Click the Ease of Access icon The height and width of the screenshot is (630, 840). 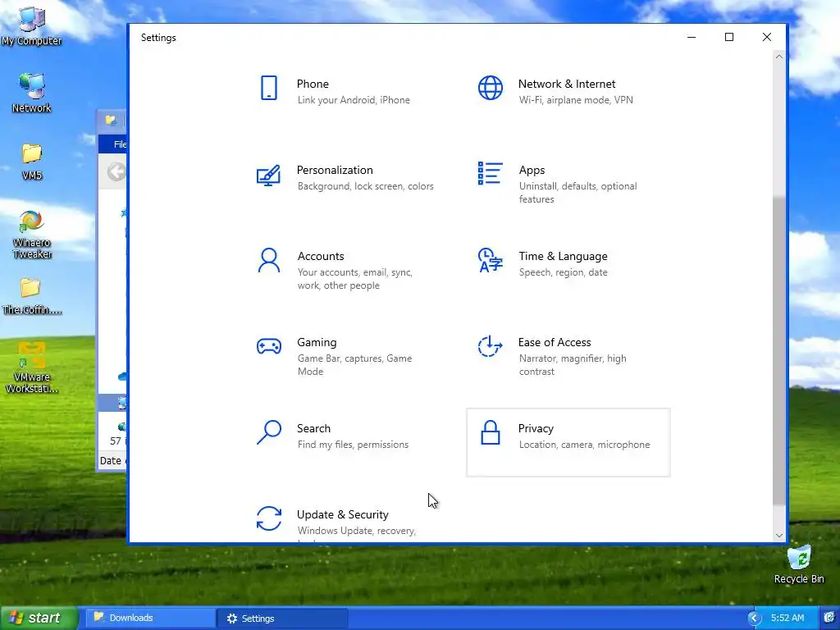pos(491,346)
